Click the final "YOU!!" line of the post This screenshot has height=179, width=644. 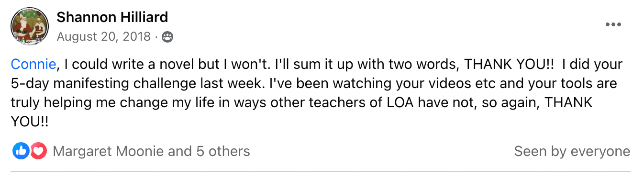(30, 123)
